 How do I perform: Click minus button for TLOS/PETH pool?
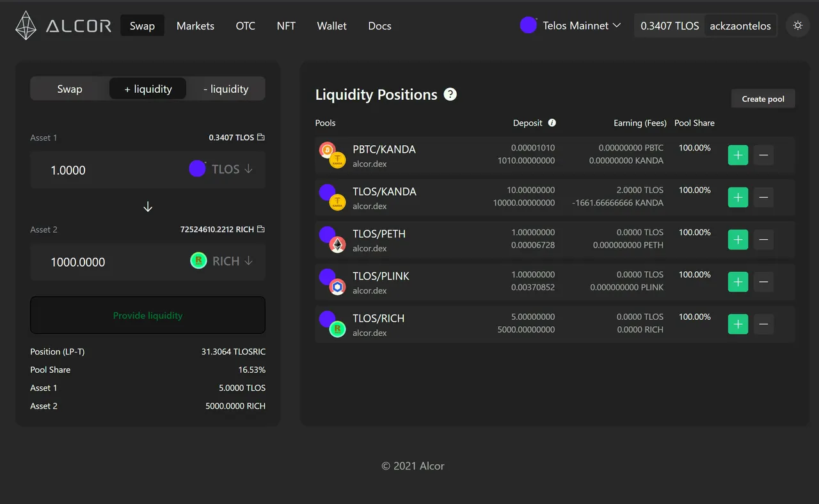[763, 240]
